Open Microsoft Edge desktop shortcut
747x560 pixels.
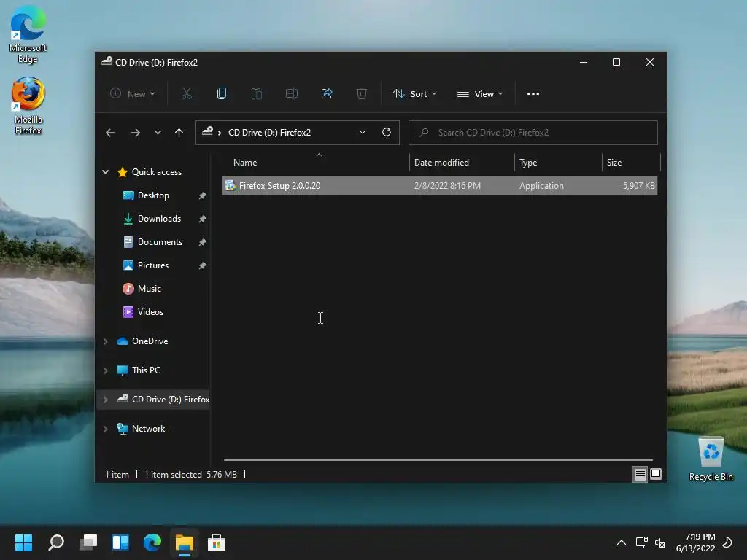28,34
